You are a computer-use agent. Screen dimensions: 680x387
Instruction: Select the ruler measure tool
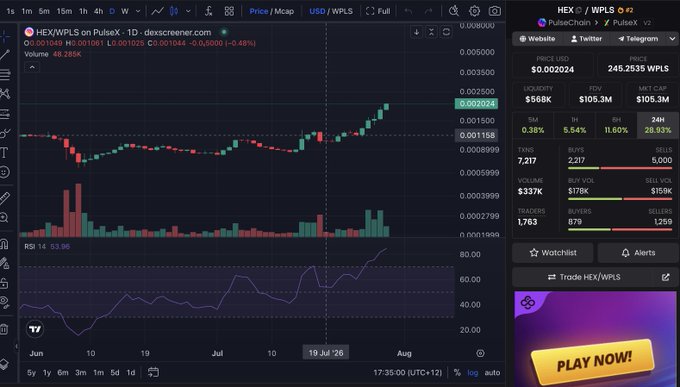click(4, 198)
